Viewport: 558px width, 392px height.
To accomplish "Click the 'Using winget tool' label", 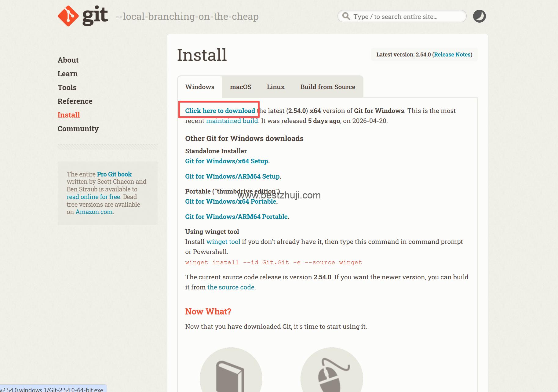I will coord(212,232).
